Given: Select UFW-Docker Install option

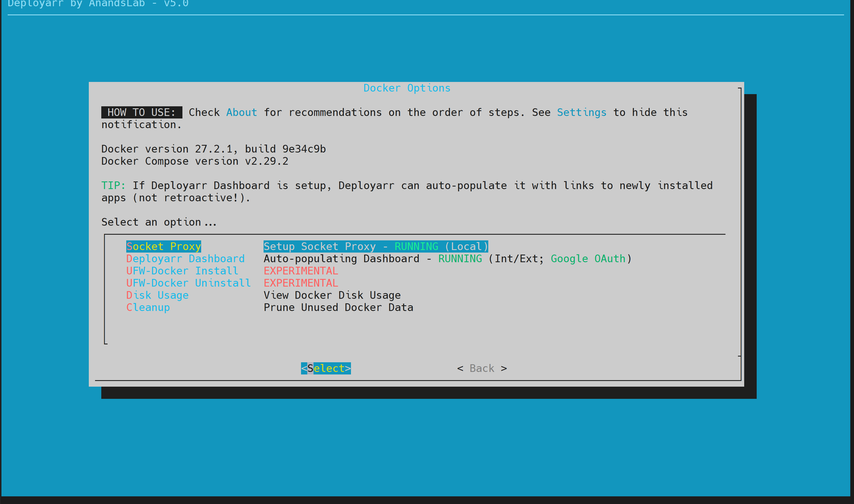Looking at the screenshot, I should click(x=182, y=271).
